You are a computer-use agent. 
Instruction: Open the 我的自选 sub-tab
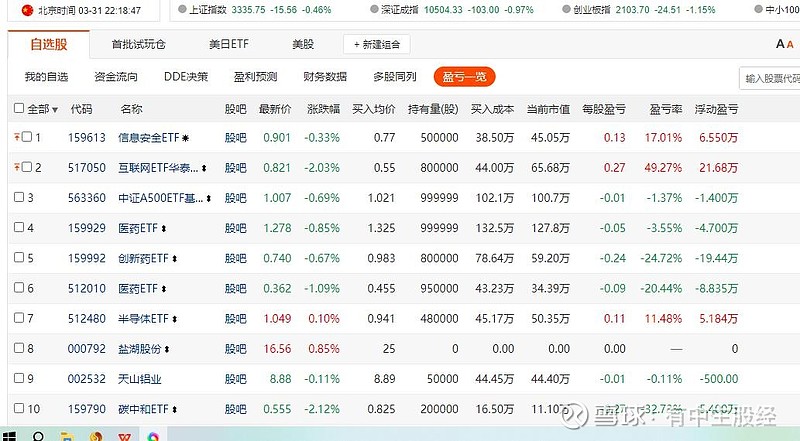coord(46,77)
